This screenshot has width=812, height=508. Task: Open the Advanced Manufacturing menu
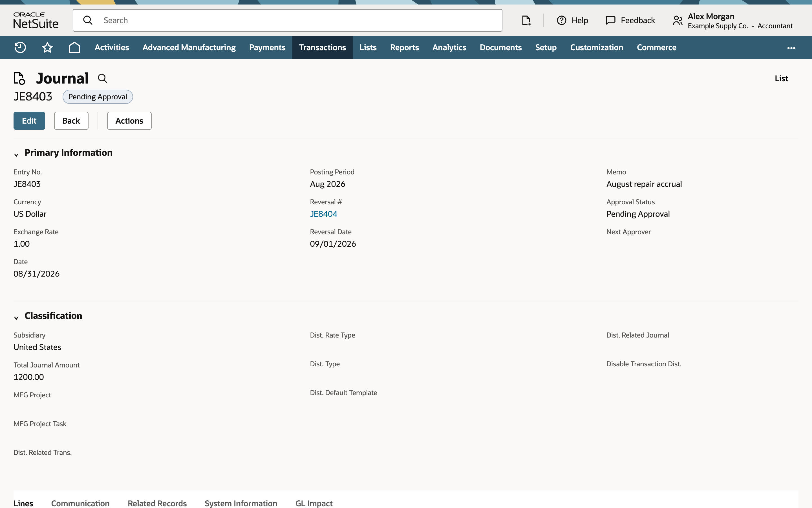coord(189,47)
